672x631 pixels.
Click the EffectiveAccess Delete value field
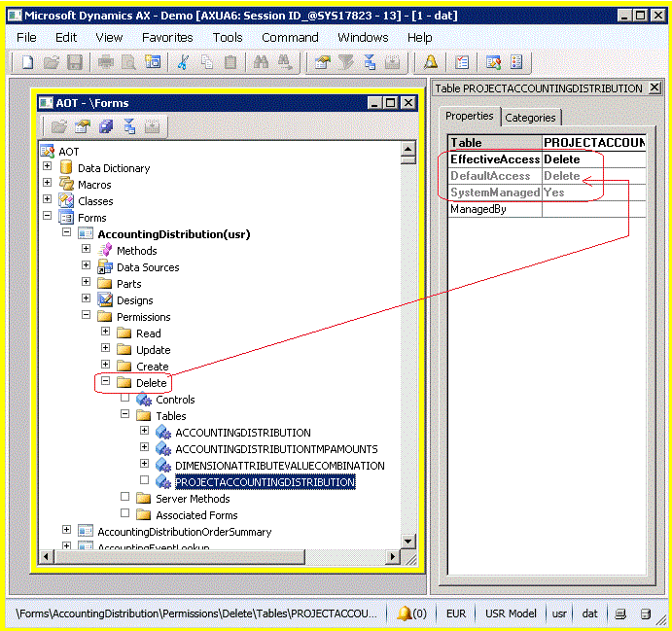[x=594, y=159]
